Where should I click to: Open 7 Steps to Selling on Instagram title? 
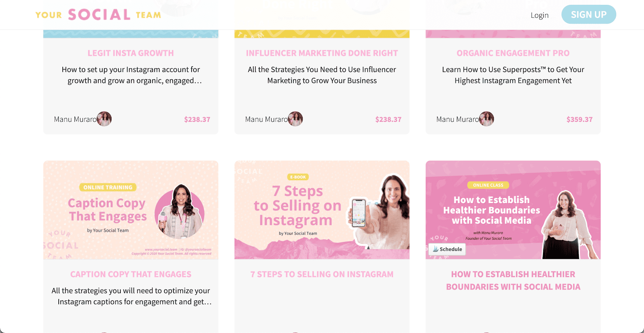pos(322,274)
